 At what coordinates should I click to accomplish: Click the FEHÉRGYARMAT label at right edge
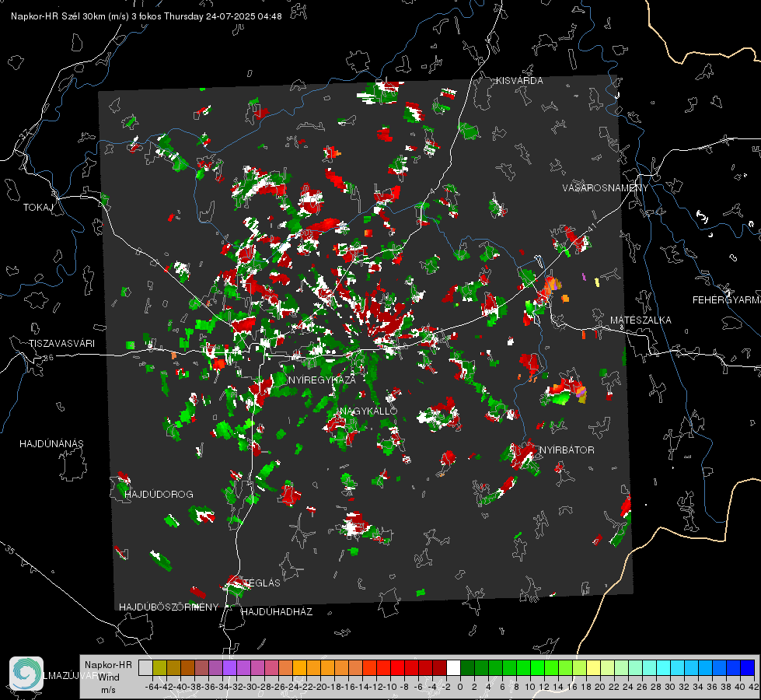tap(727, 300)
